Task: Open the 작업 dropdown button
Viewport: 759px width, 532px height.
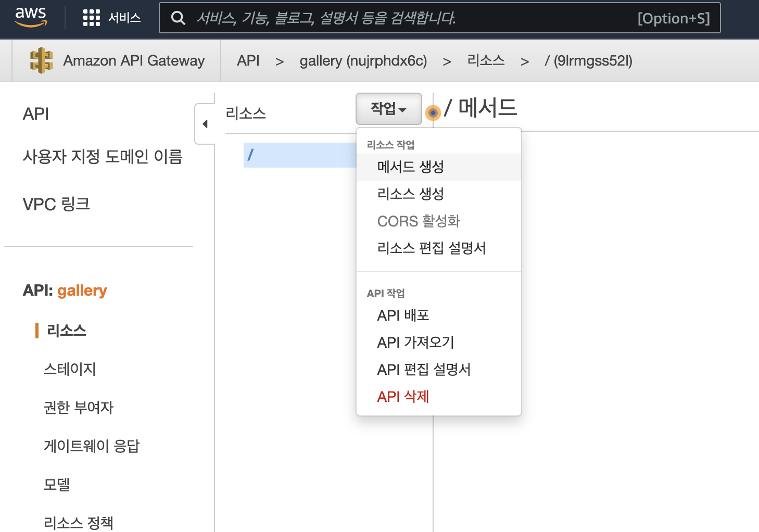Action: click(x=388, y=109)
